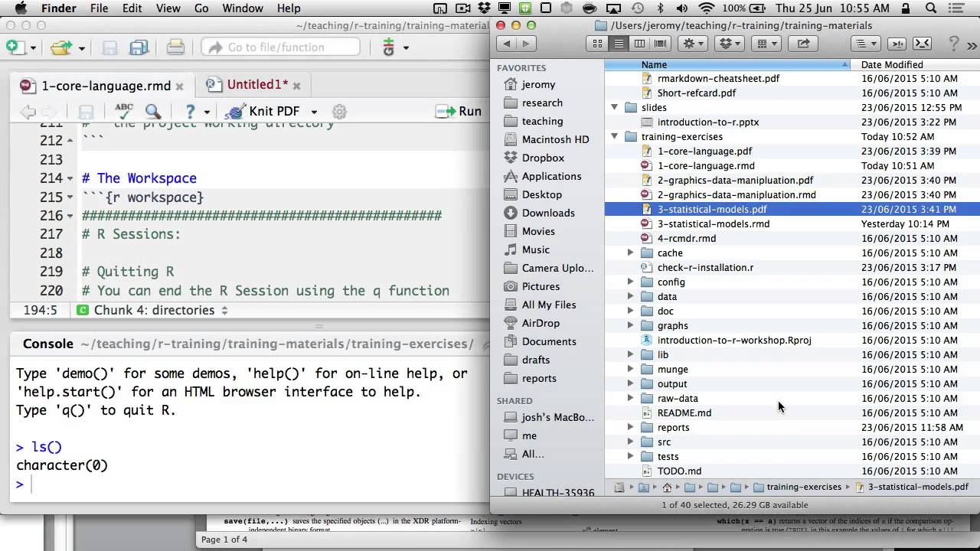This screenshot has width=980, height=551.
Task: Click the Run button
Action: [459, 112]
